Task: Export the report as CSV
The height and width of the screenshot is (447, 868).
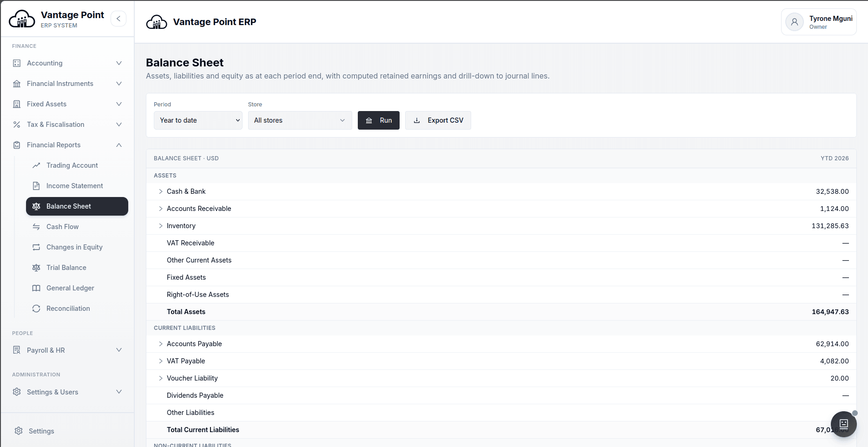Action: [438, 120]
